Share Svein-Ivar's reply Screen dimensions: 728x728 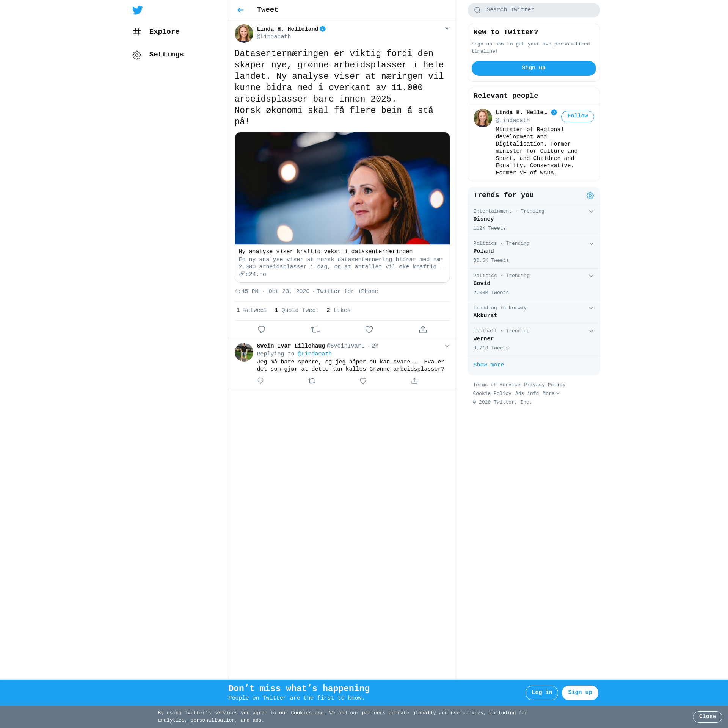[414, 381]
